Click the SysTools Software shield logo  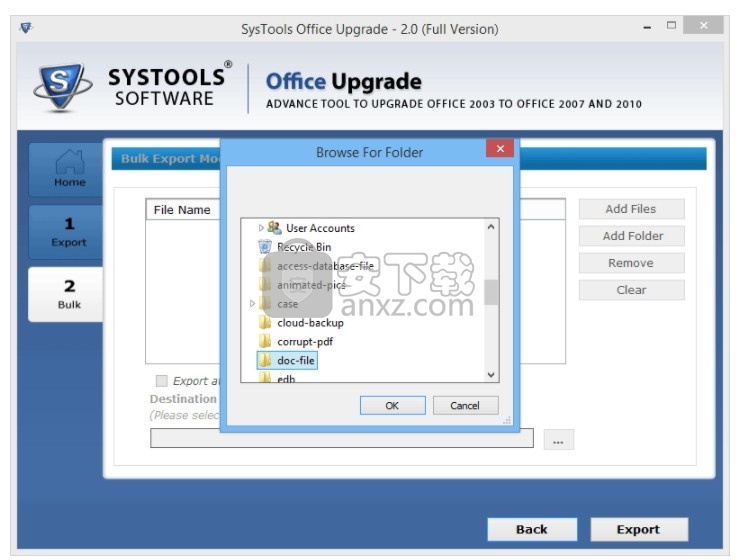pos(62,88)
